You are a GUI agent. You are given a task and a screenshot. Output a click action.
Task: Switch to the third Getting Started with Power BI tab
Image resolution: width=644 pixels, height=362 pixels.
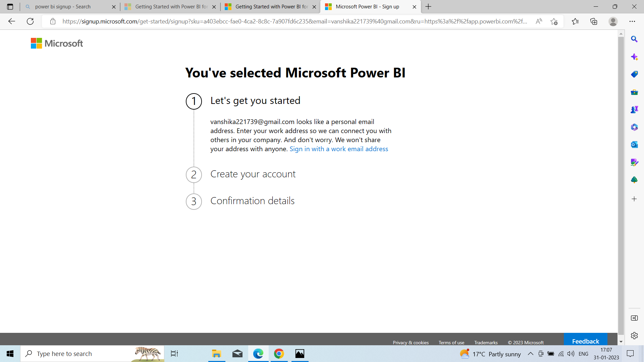click(271, 7)
